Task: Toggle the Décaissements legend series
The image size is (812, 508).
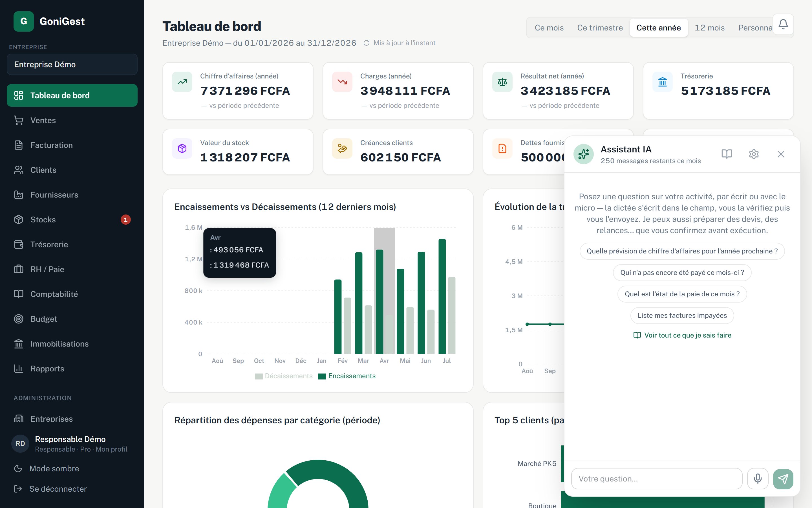Action: pyautogui.click(x=284, y=376)
